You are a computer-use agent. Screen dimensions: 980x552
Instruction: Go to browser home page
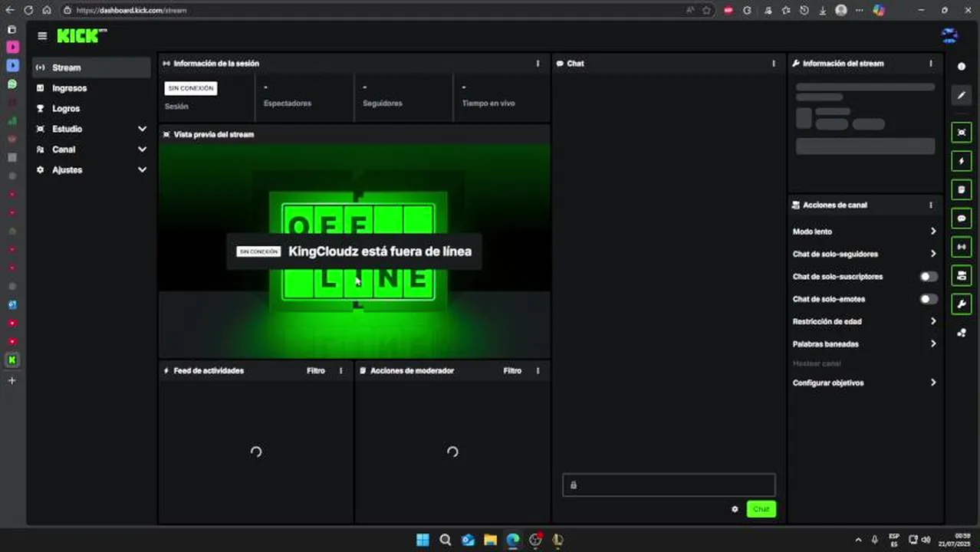pos(47,10)
